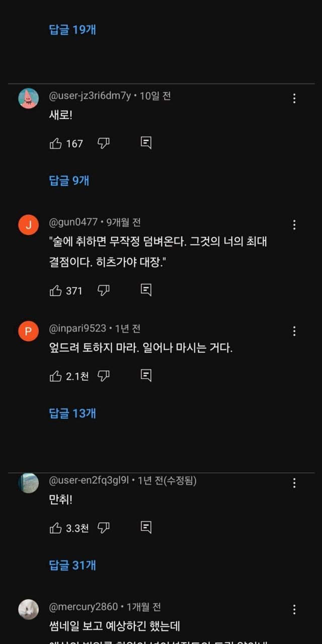Reply to the "새로!" comment
The width and height of the screenshot is (322, 644).
(x=146, y=143)
